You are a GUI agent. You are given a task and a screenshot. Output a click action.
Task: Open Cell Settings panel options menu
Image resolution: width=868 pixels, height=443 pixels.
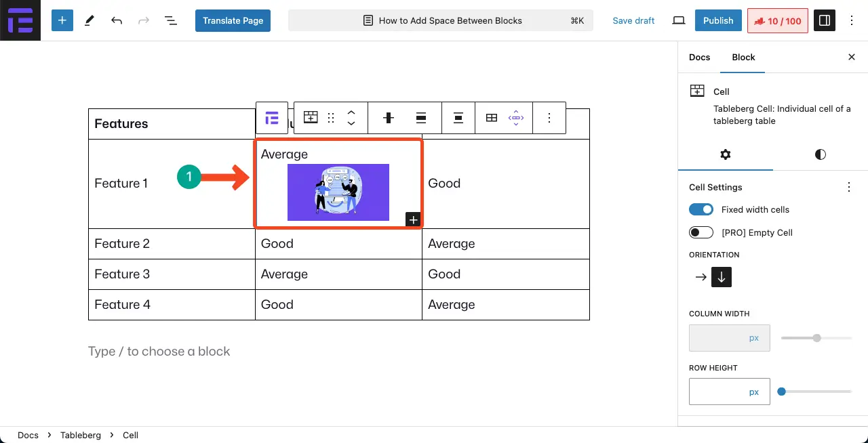pos(848,187)
